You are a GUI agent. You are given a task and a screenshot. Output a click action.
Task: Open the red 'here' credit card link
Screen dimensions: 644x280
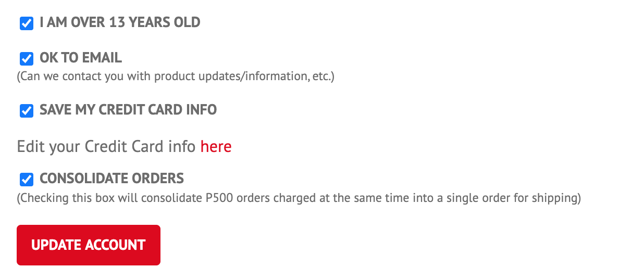coord(216,147)
